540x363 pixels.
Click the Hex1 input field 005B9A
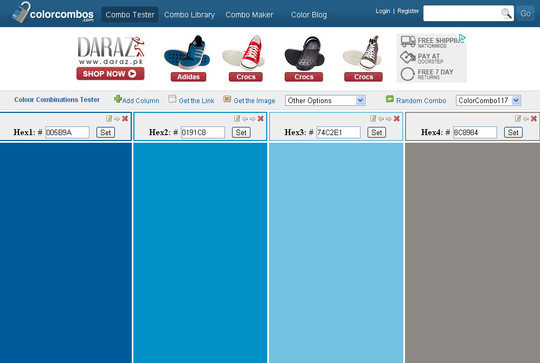click(67, 132)
